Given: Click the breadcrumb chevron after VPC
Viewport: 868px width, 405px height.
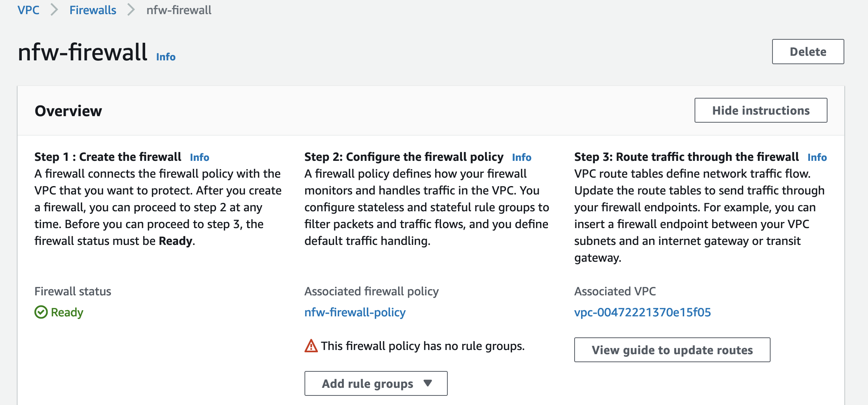Looking at the screenshot, I should 55,10.
